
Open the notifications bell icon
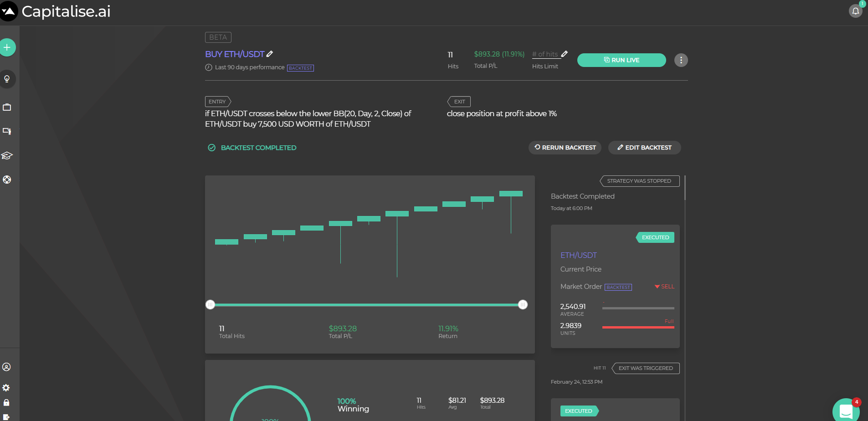[855, 11]
